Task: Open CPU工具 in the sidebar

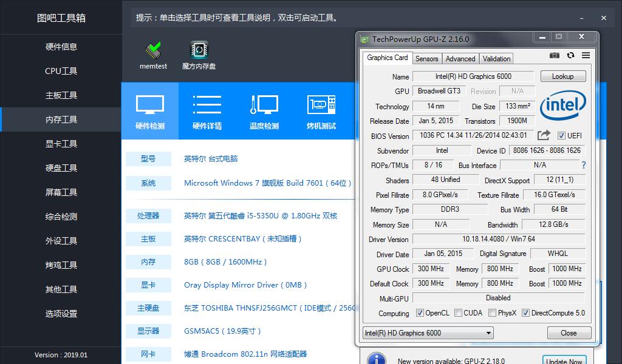Action: 61,71
